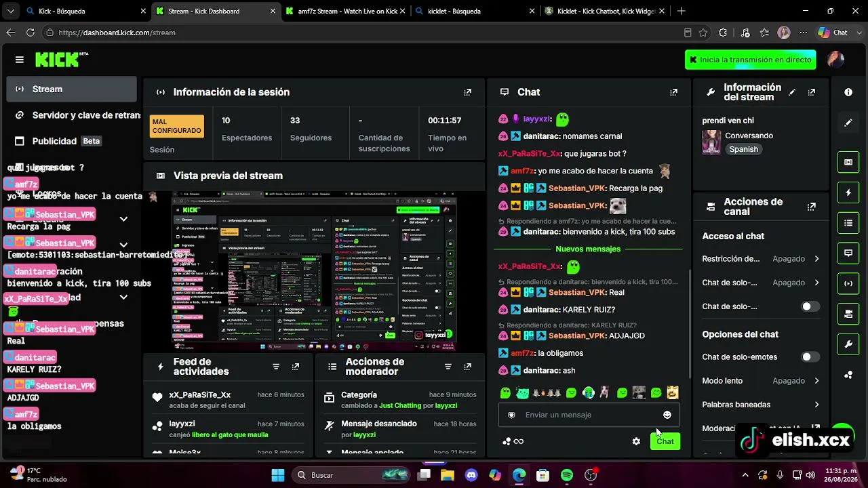Click Inicia la transmisión en directo button

pos(750,60)
